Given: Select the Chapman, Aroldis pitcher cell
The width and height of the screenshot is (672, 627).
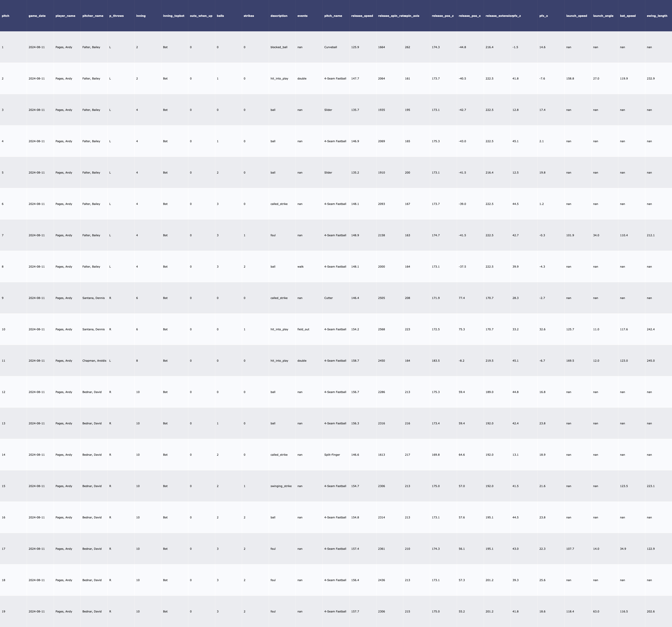Looking at the screenshot, I should [x=94, y=361].
